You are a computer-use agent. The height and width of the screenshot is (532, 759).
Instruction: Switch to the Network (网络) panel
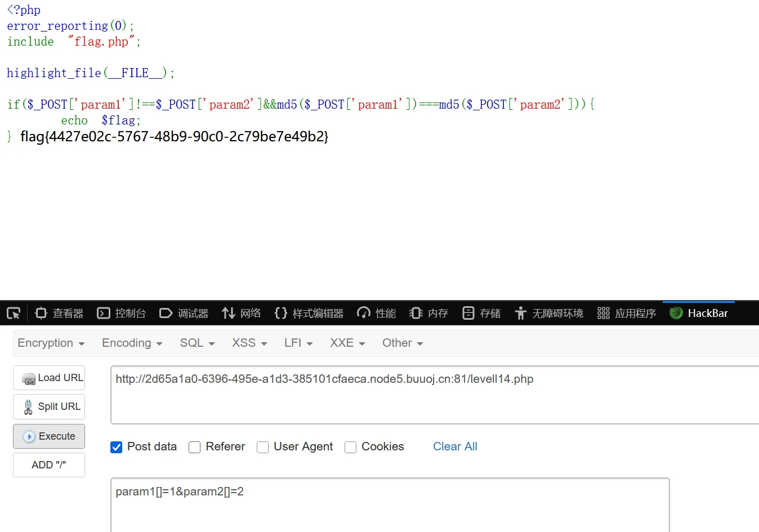[242, 313]
